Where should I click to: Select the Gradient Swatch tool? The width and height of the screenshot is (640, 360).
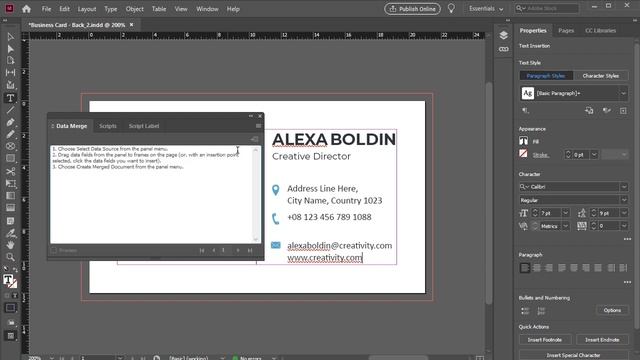tap(11, 196)
